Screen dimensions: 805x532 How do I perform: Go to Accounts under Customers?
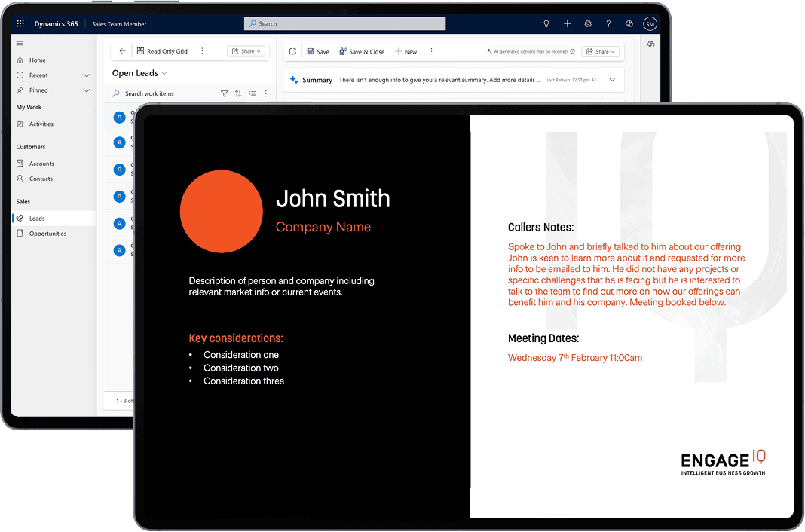[x=41, y=164]
